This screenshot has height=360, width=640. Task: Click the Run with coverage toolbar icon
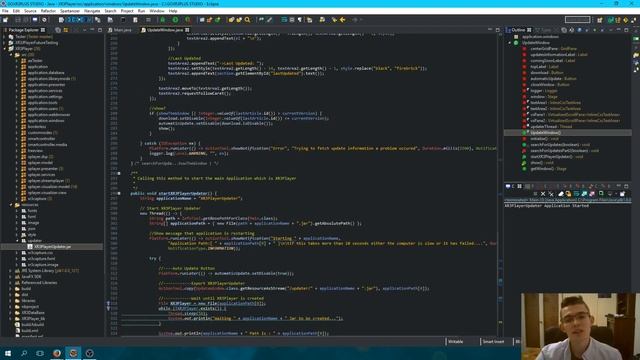pyautogui.click(x=188, y=20)
